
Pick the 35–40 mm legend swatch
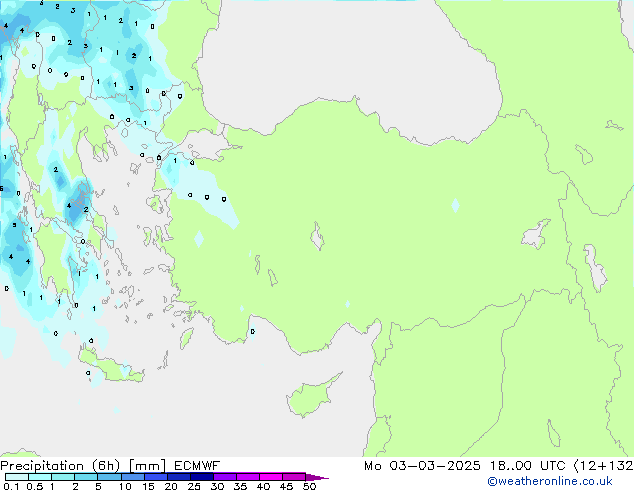248,477
